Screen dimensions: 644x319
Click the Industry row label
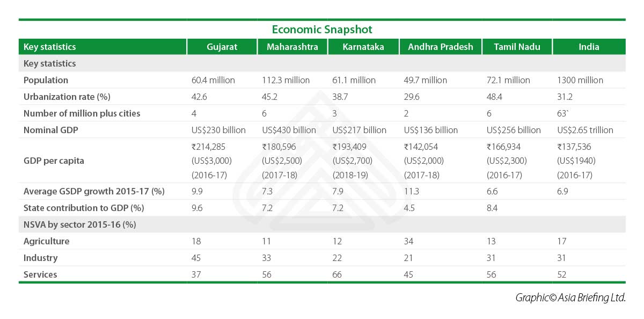pos(41,258)
